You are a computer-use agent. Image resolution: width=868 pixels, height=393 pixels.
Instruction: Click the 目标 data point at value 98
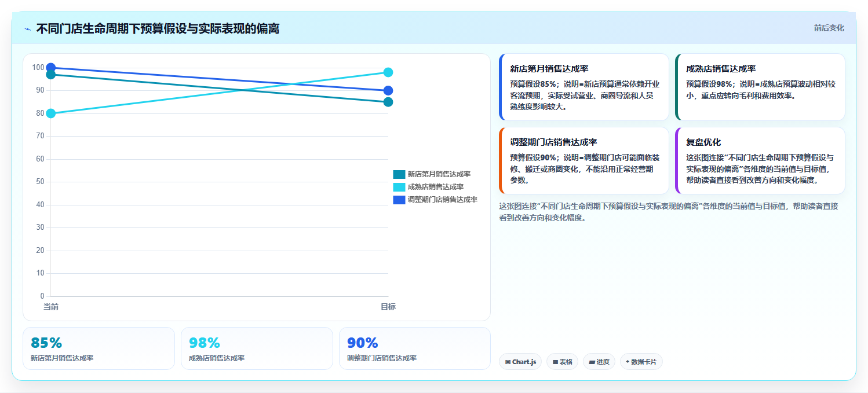388,72
